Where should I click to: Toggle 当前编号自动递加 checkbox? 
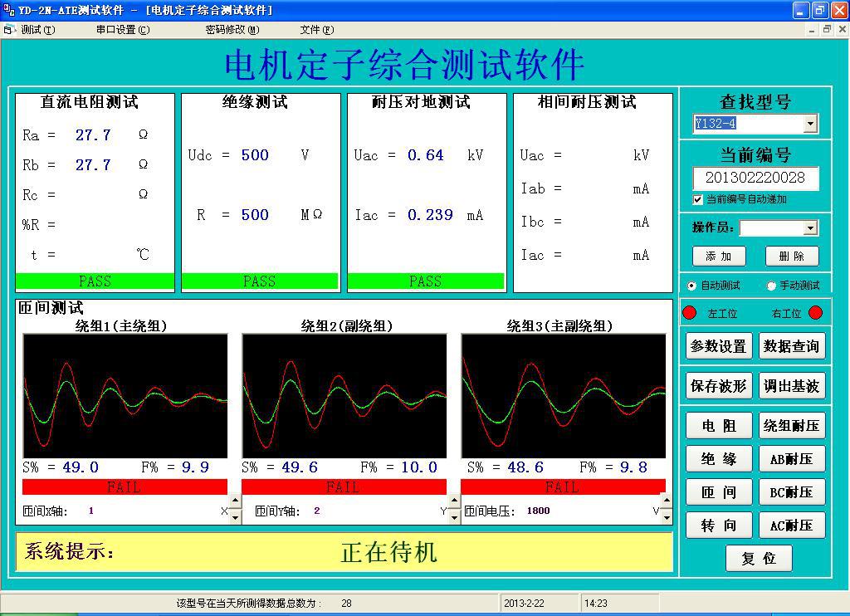click(697, 199)
